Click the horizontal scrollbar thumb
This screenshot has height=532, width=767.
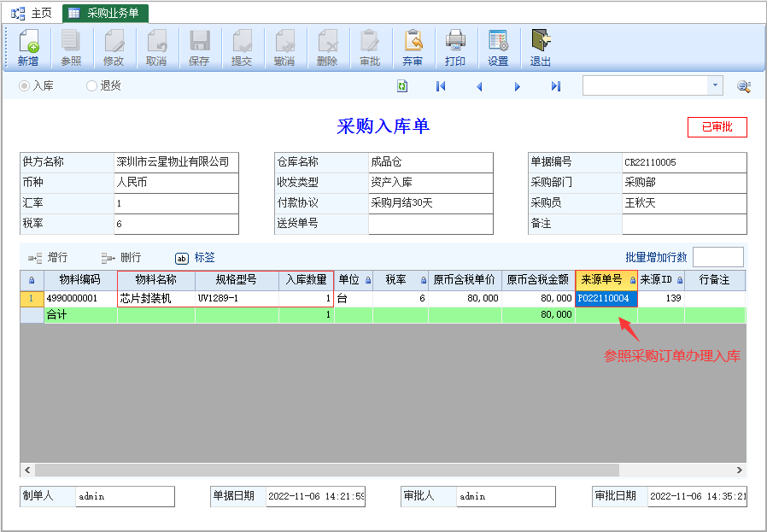pyautogui.click(x=327, y=470)
